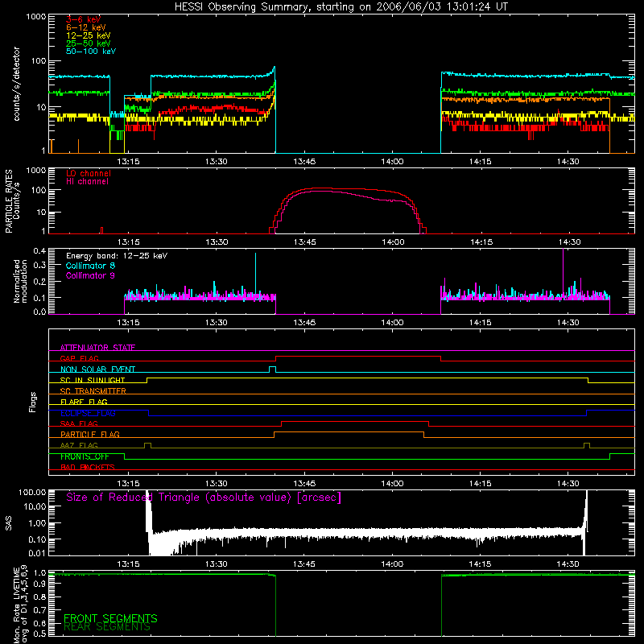Image resolution: width=644 pixels, height=644 pixels.
Task: Click the Flags panel axis label
Action: [x=33, y=402]
